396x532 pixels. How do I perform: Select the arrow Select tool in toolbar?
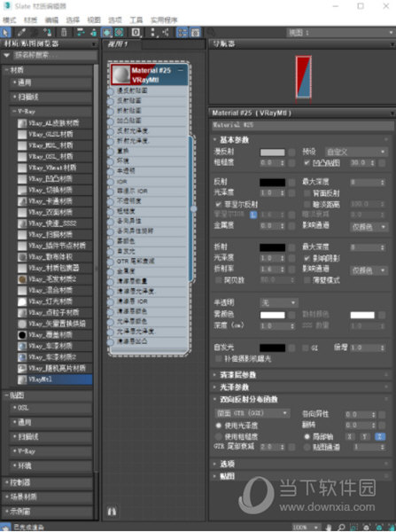(6, 33)
